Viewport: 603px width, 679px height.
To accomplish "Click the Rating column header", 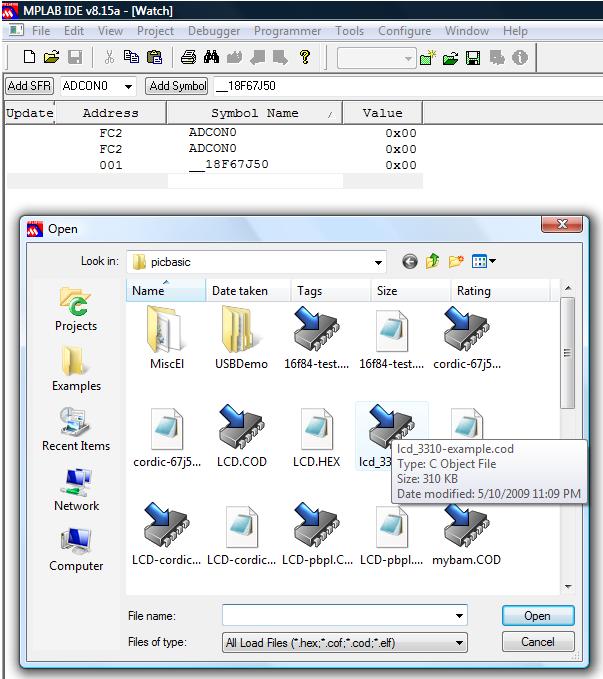I will pyautogui.click(x=499, y=291).
